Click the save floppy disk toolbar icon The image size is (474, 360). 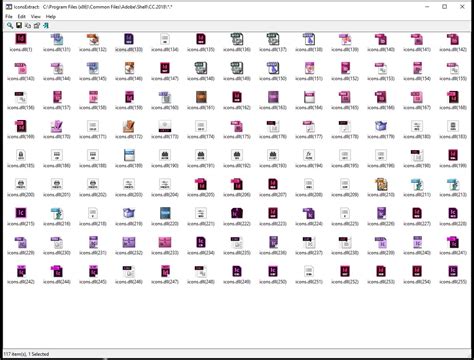(x=19, y=25)
